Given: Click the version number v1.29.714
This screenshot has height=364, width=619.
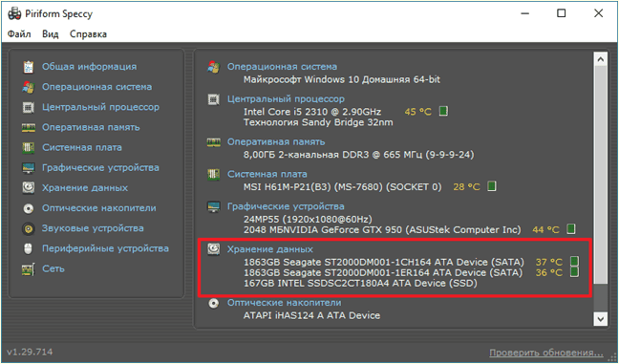Looking at the screenshot, I should [30, 352].
